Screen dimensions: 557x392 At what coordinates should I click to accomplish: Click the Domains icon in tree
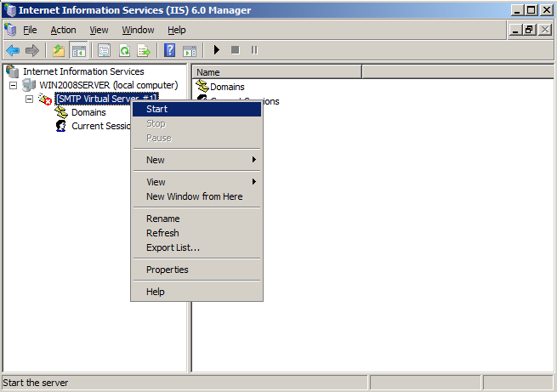coord(61,112)
